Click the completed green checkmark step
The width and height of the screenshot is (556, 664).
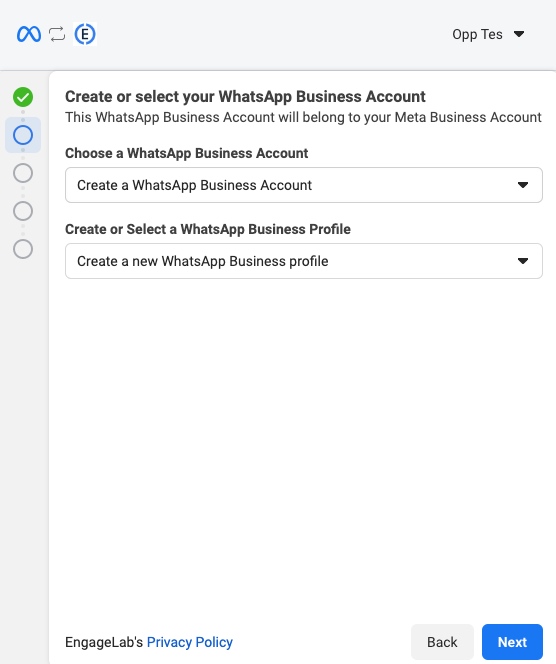tap(23, 97)
